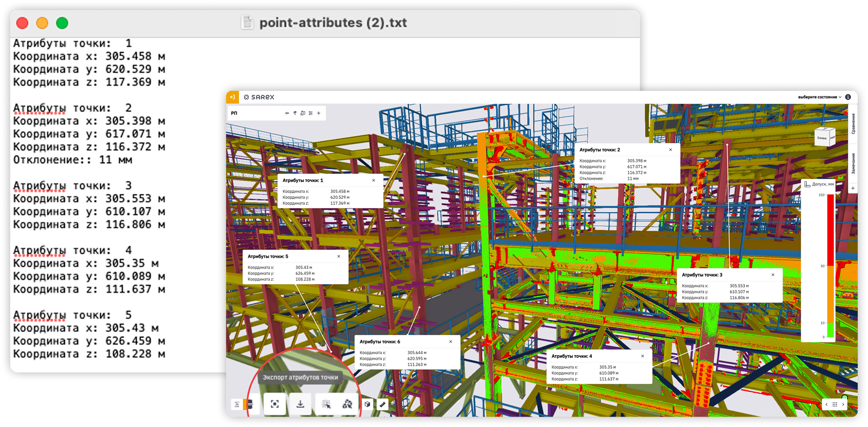Screen dimensions: 868x427
Task: Click value 305.644 м in point 6 popup
Action: (x=417, y=353)
